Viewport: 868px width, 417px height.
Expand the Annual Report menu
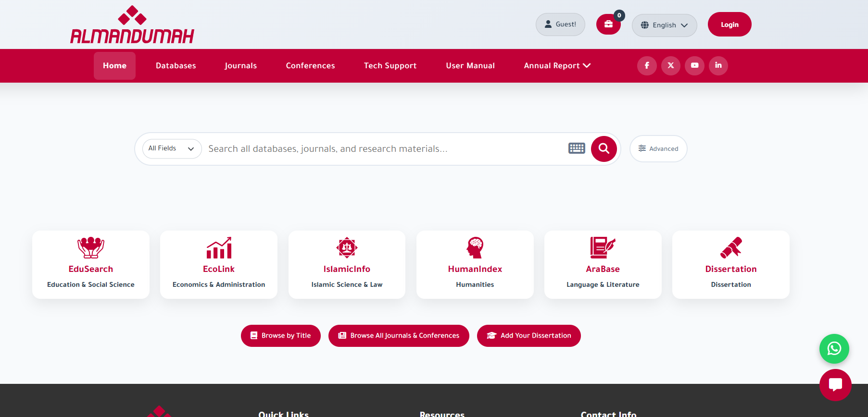[x=557, y=66]
